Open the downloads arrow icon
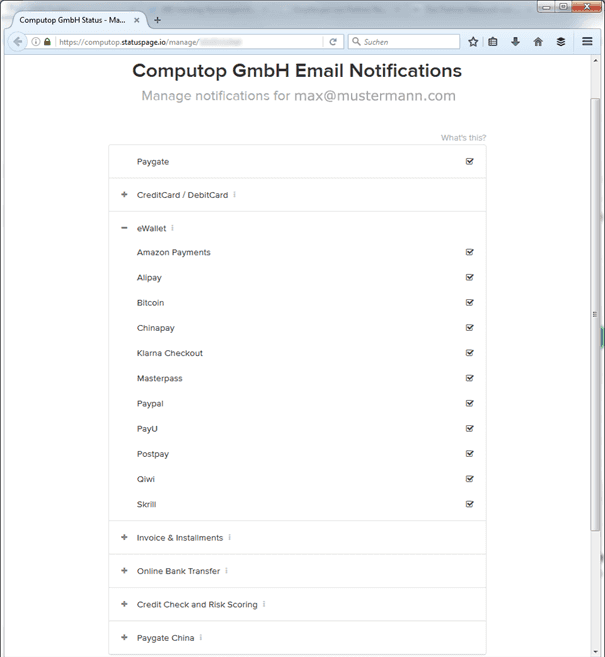 click(x=515, y=42)
